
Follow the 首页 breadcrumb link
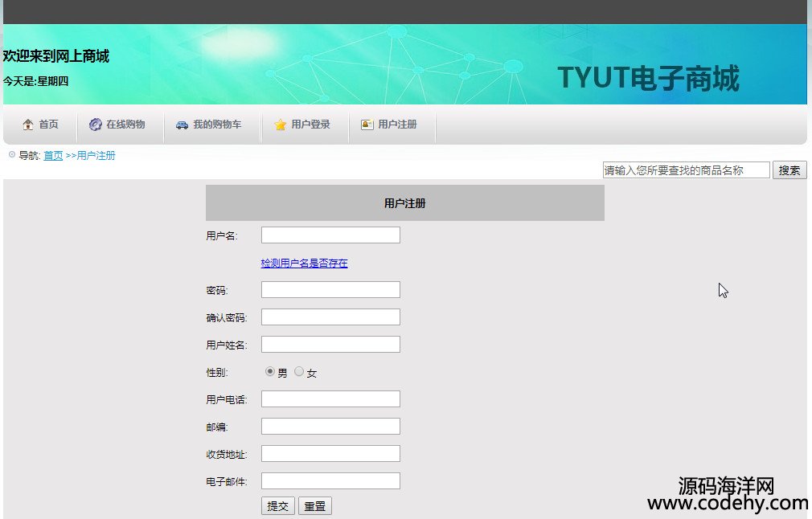(x=53, y=156)
